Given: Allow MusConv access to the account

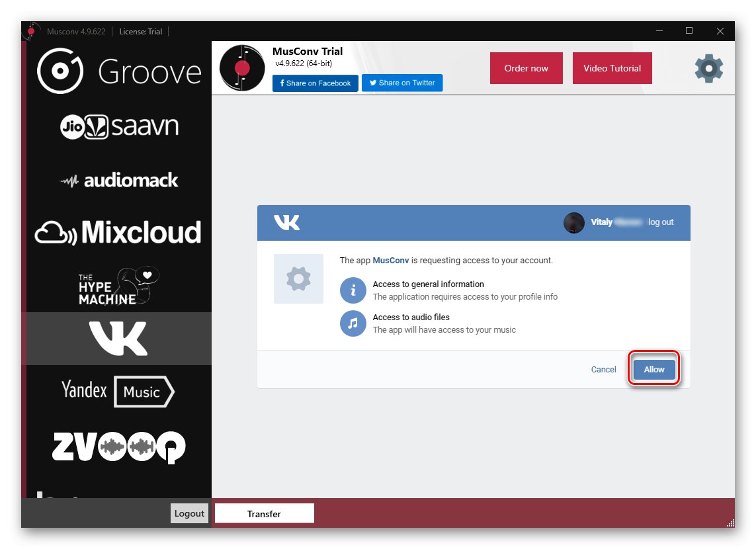Looking at the screenshot, I should click(x=653, y=369).
